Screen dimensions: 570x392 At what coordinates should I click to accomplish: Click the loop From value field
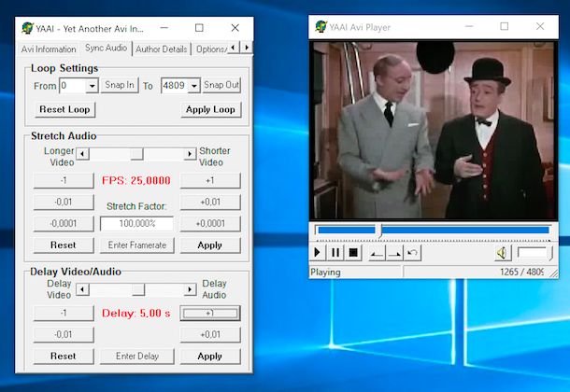tap(73, 86)
